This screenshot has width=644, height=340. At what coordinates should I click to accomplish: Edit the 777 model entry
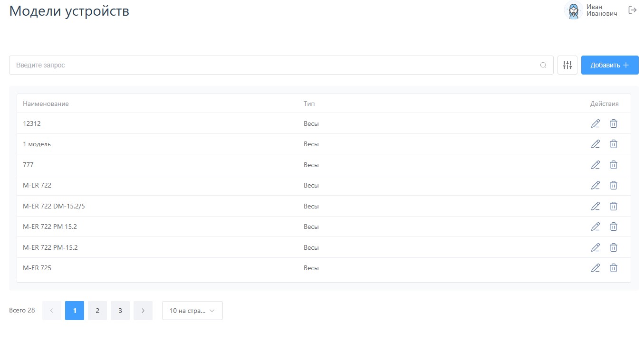pos(595,165)
